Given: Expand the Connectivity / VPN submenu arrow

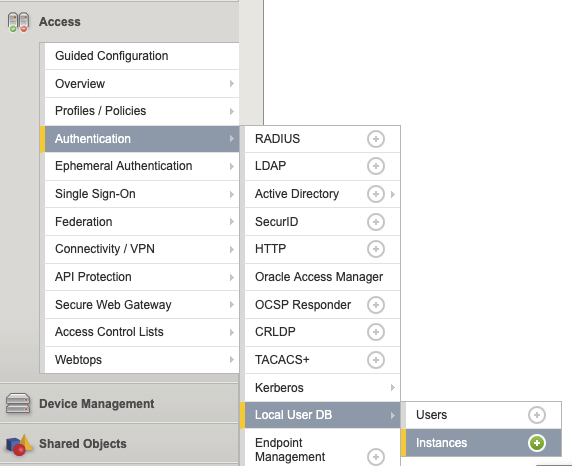Looking at the screenshot, I should click(x=232, y=249).
